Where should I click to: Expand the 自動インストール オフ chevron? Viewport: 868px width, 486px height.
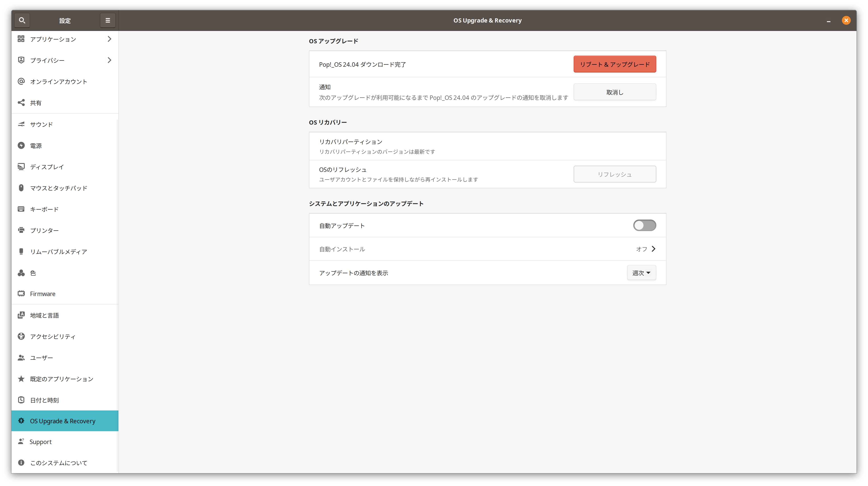pos(653,249)
